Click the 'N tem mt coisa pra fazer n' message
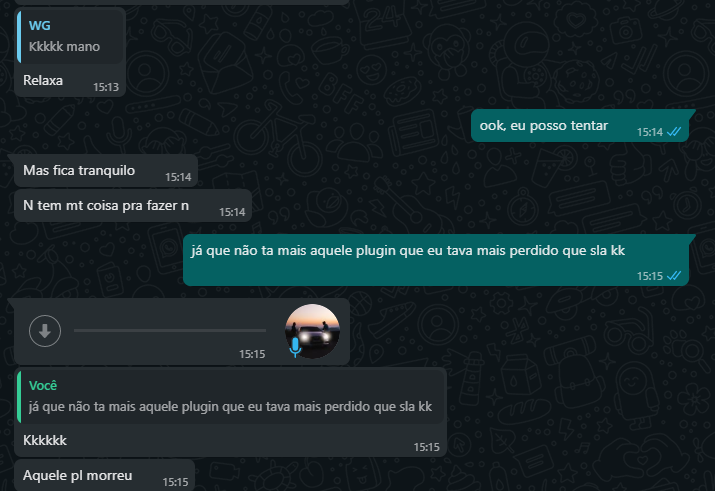Image resolution: width=715 pixels, height=491 pixels. tap(133, 206)
